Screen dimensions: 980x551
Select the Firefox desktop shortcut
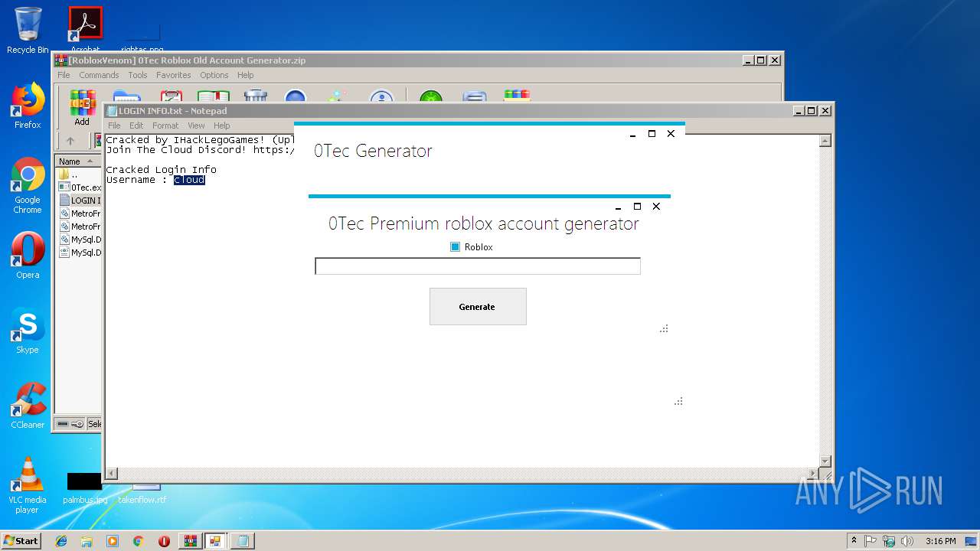pos(28,106)
